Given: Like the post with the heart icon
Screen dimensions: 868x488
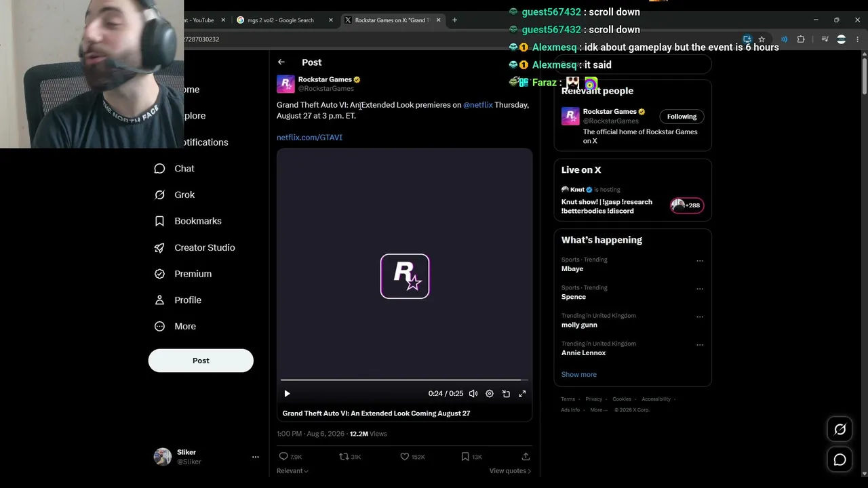Looking at the screenshot, I should pyautogui.click(x=405, y=457).
